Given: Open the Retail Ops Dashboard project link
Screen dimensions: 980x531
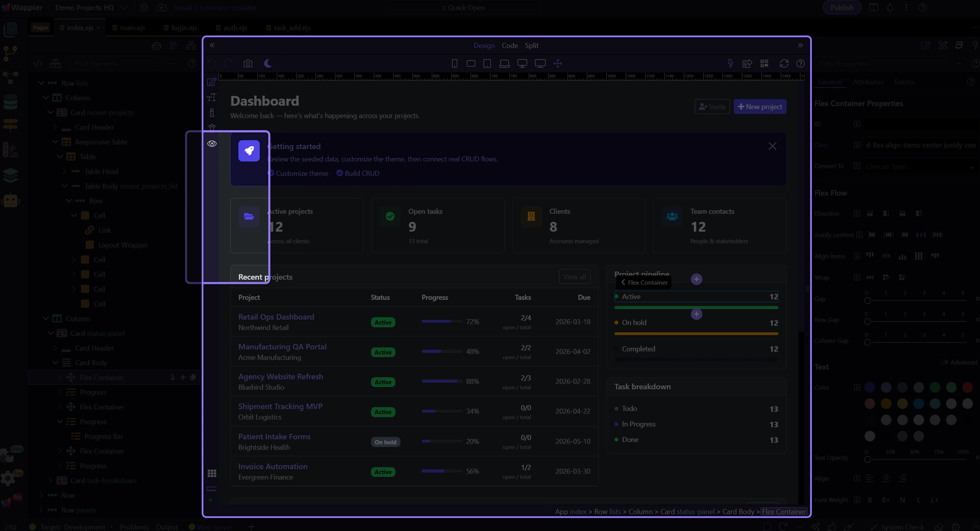Looking at the screenshot, I should click(276, 317).
